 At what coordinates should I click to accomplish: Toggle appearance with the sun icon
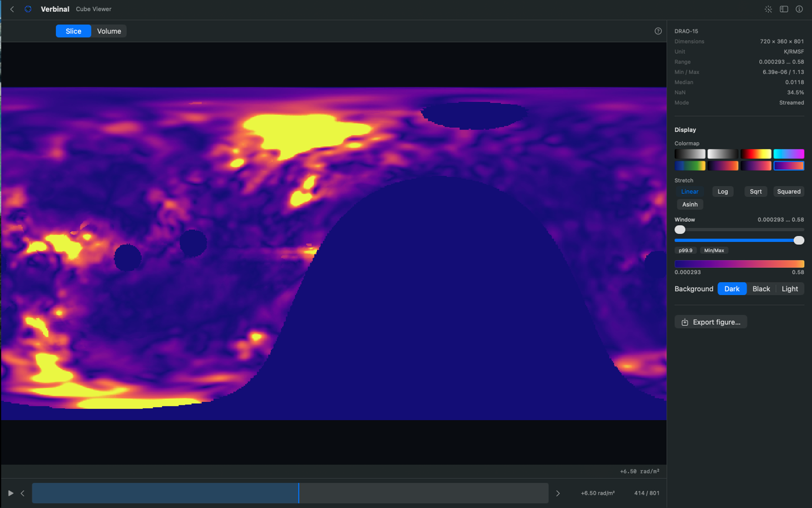point(768,9)
